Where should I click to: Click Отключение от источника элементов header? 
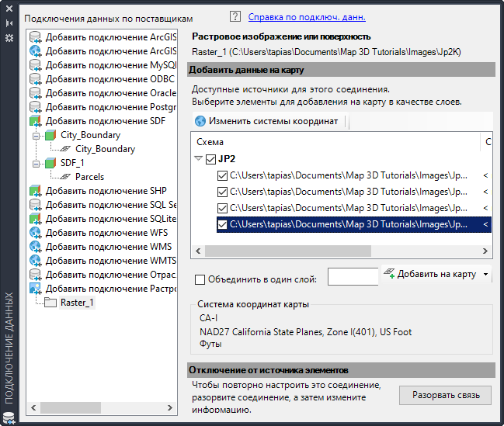(x=341, y=370)
